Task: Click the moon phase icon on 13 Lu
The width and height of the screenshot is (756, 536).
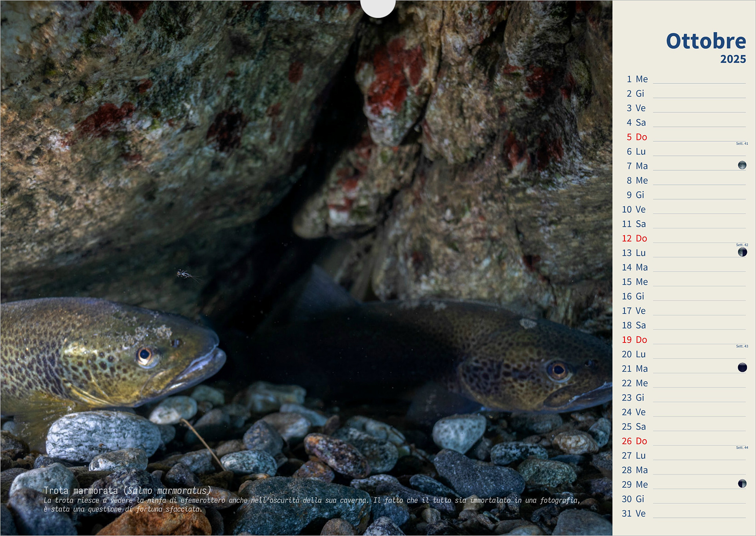Action: [742, 252]
